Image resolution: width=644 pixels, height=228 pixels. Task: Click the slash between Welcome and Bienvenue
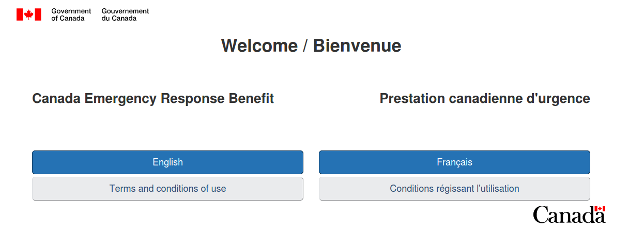(x=305, y=46)
